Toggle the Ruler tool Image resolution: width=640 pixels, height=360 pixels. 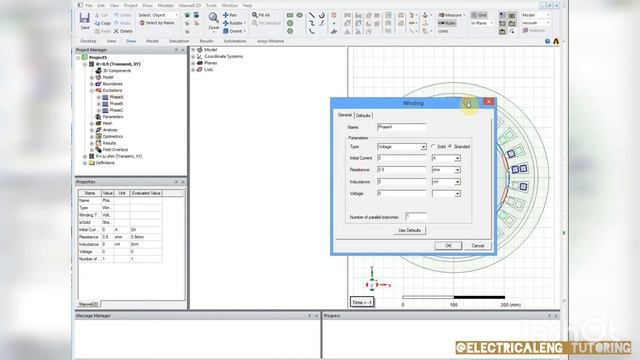pyautogui.click(x=447, y=23)
